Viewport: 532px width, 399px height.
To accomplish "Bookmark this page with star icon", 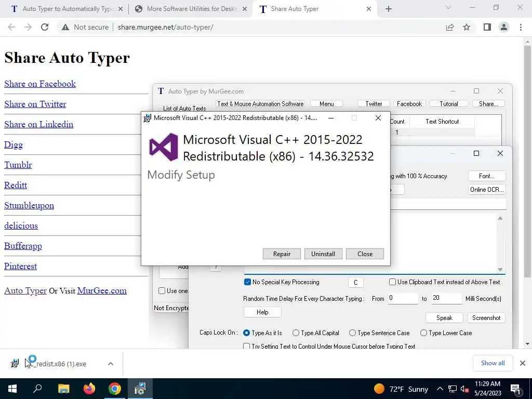I will (x=467, y=27).
